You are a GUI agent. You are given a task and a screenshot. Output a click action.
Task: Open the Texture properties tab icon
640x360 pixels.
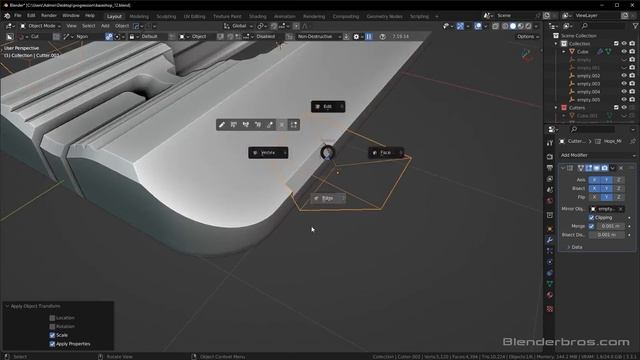point(550,309)
